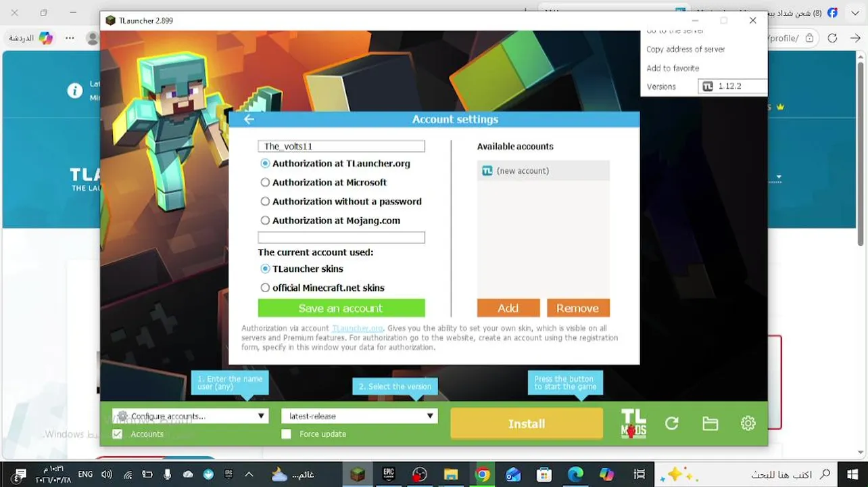This screenshot has height=487, width=868.
Task: Open the weather widget on taskbar
Action: [x=293, y=475]
